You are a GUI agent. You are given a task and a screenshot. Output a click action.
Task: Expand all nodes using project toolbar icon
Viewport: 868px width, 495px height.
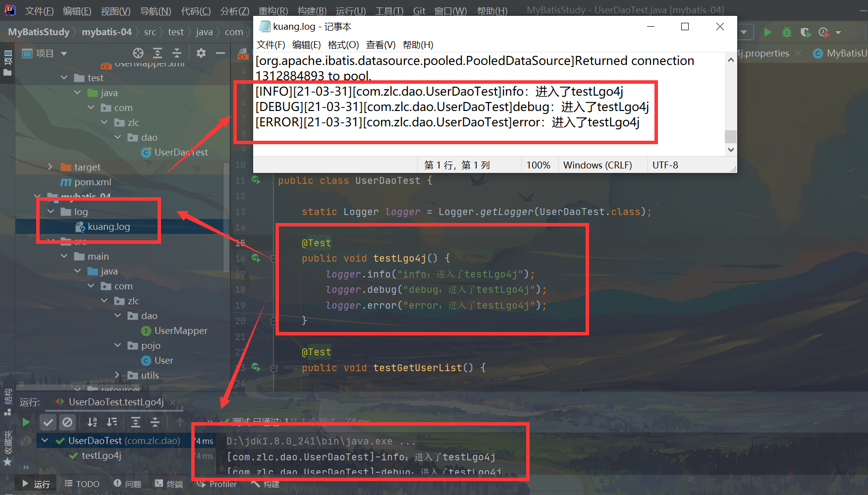pyautogui.click(x=158, y=53)
